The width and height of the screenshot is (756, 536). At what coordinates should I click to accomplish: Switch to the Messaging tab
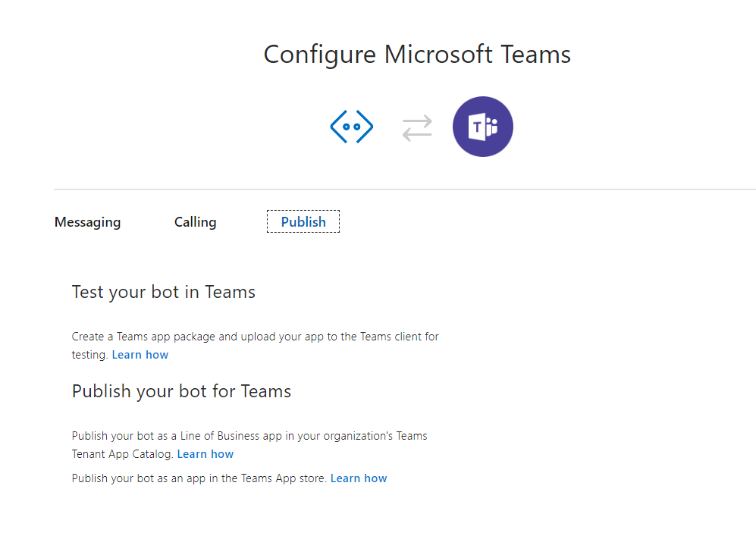tap(88, 221)
